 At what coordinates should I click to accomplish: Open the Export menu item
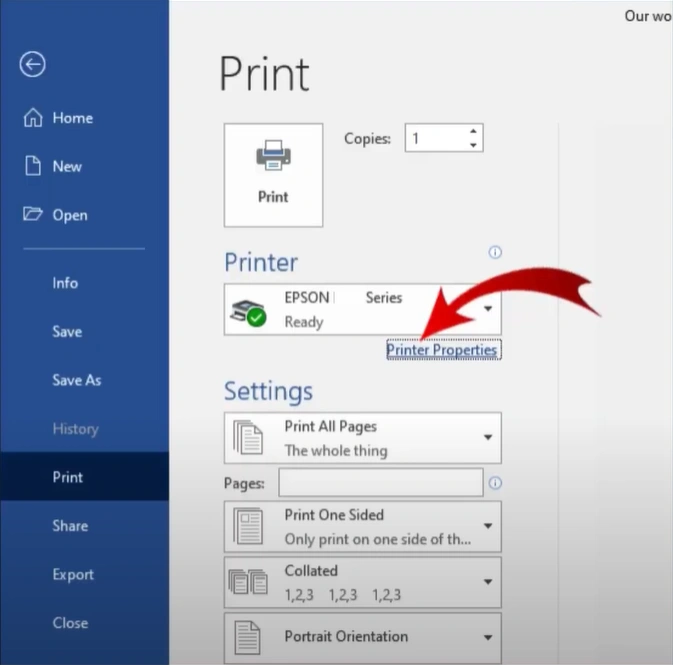tap(73, 574)
